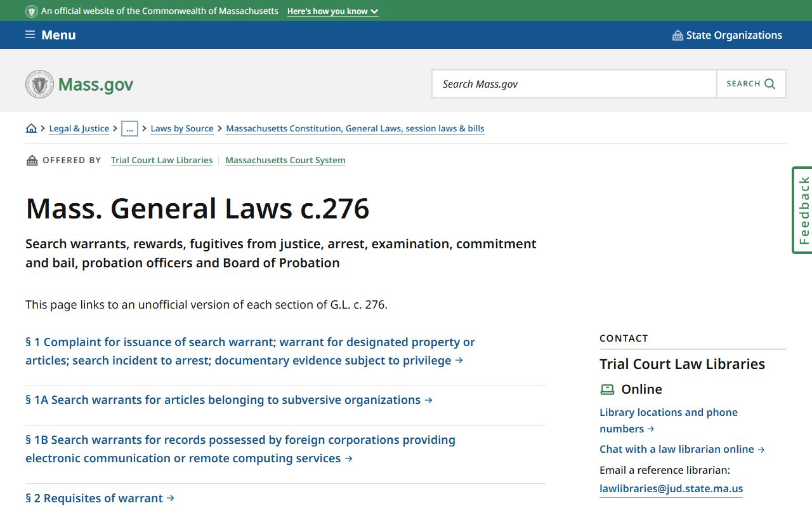The height and width of the screenshot is (508, 812).
Task: Expand "Here's how you know" disclosure
Action: pyautogui.click(x=332, y=11)
